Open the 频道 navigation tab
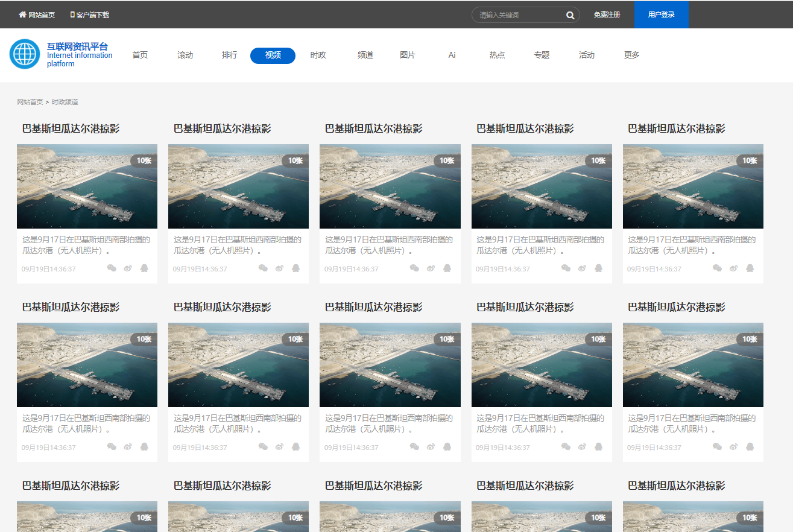The height and width of the screenshot is (532, 793). coord(365,55)
